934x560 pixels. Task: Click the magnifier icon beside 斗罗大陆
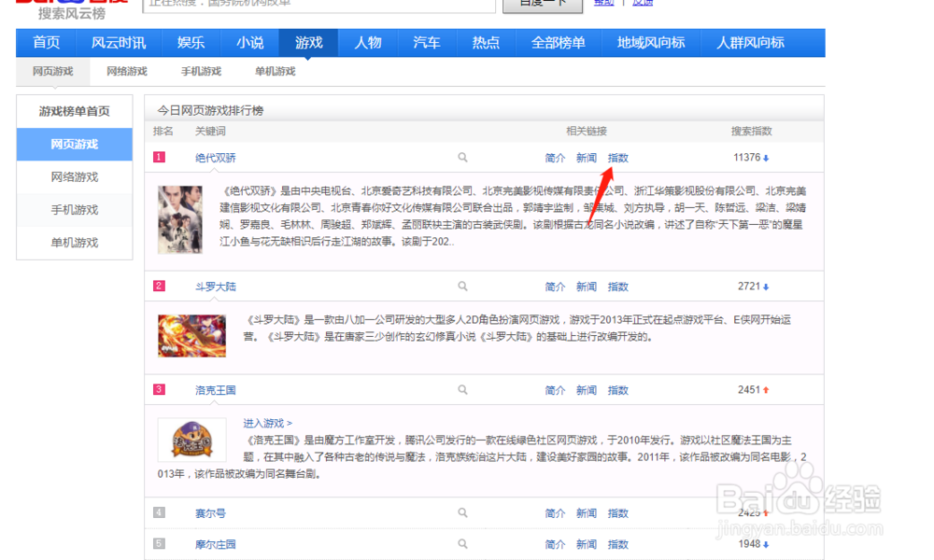[x=462, y=287]
